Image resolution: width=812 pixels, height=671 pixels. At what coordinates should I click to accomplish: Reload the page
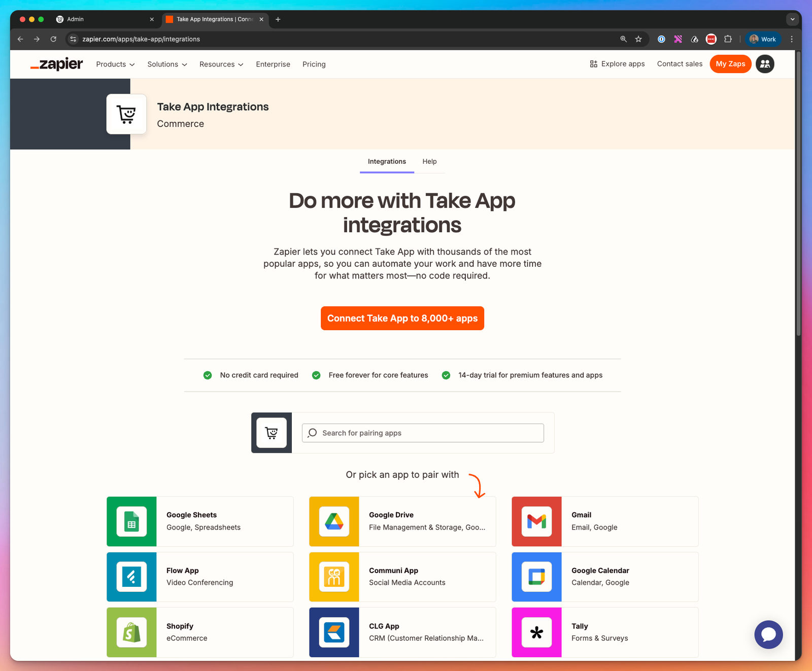(x=53, y=39)
